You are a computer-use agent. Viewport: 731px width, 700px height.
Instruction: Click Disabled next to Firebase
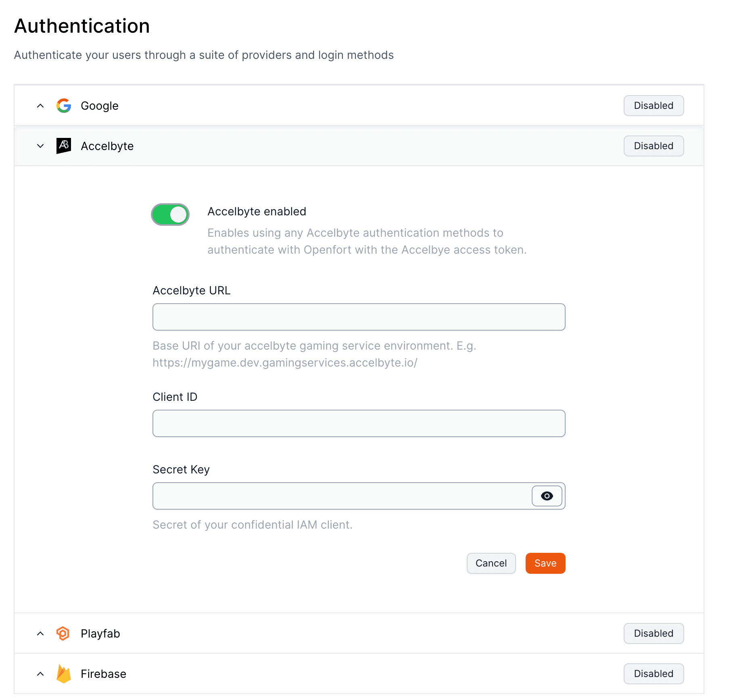pos(653,673)
